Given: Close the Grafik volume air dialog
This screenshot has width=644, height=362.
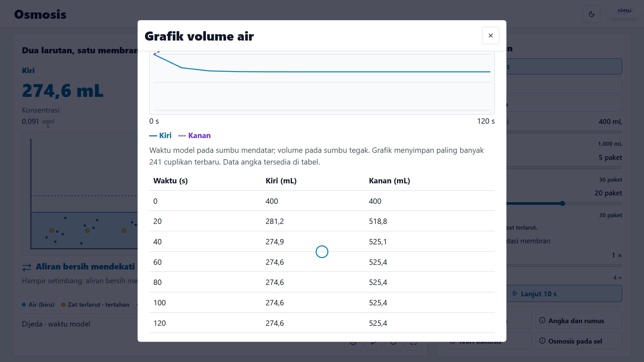Looking at the screenshot, I should (x=490, y=36).
